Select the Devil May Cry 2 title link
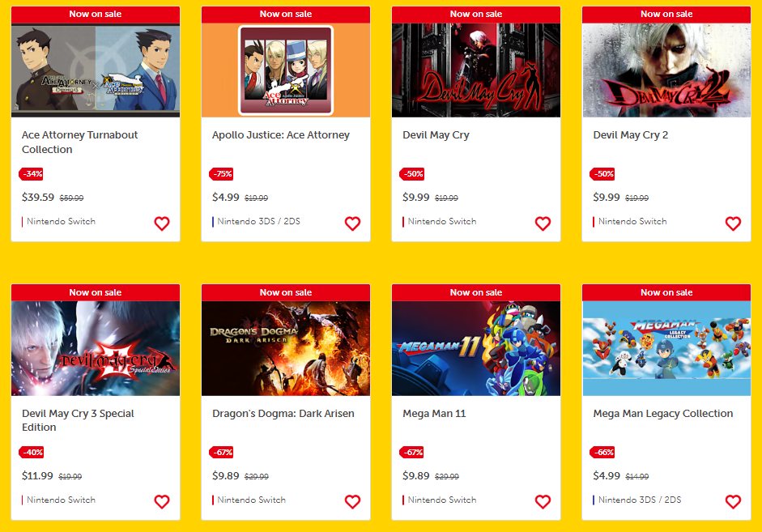 (x=630, y=135)
